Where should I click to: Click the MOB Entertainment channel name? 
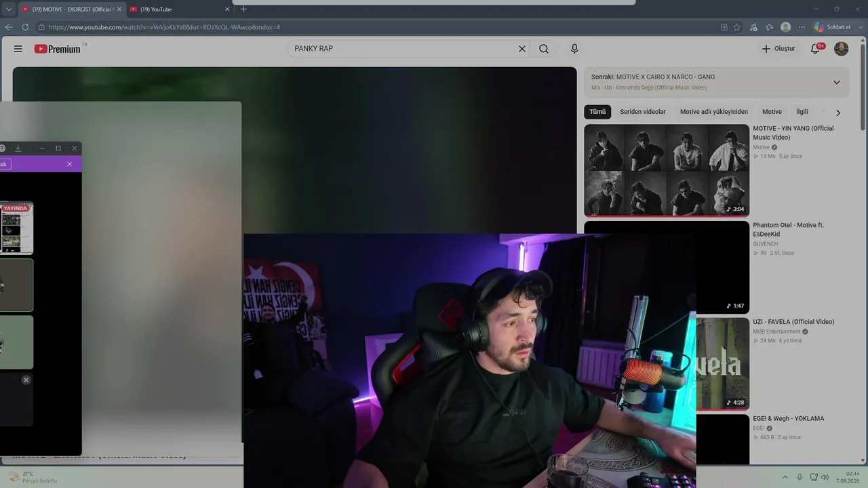click(x=776, y=331)
